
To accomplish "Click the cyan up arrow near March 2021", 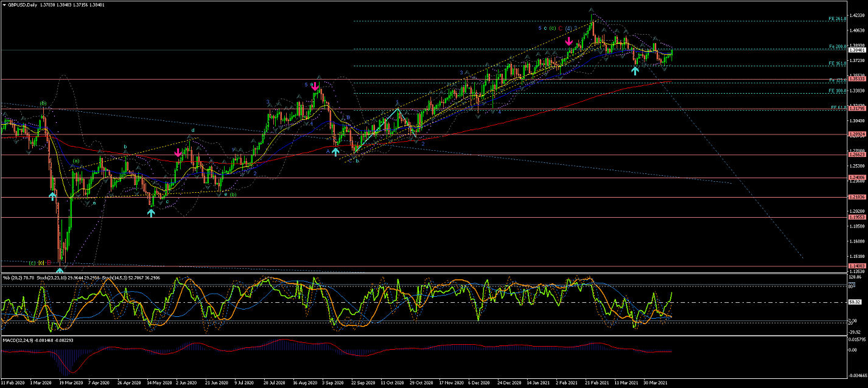I will point(635,71).
